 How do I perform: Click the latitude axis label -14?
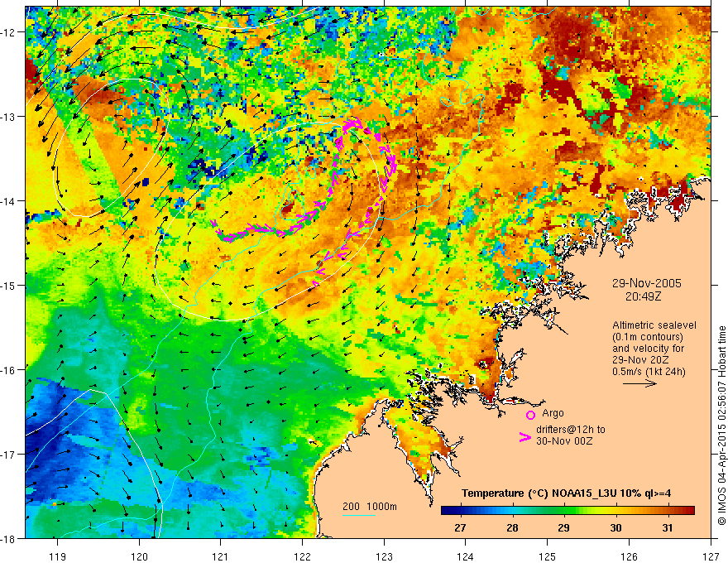tap(9, 201)
